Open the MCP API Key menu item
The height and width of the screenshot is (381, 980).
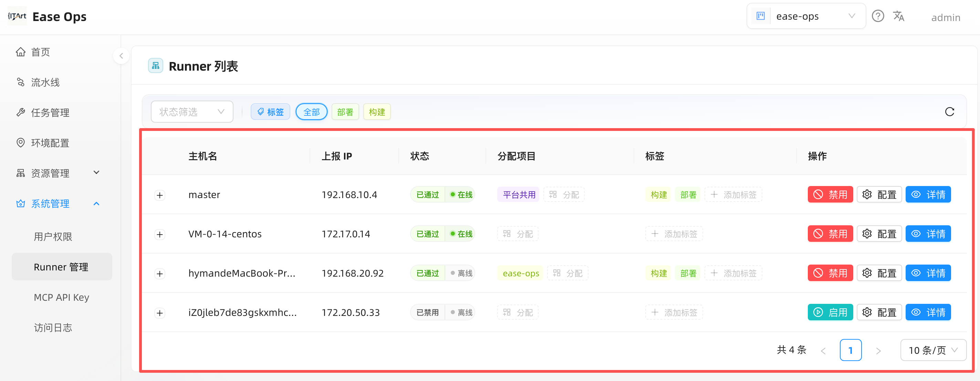[62, 297]
